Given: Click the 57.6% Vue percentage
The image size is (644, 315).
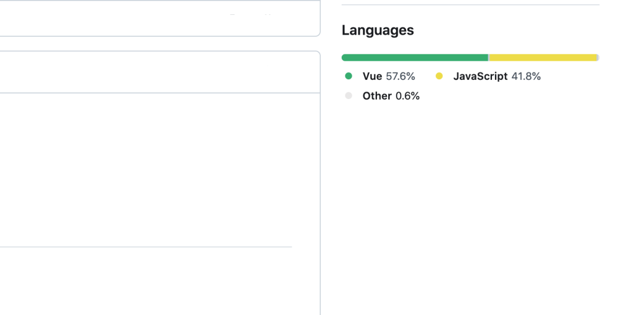Looking at the screenshot, I should [401, 76].
